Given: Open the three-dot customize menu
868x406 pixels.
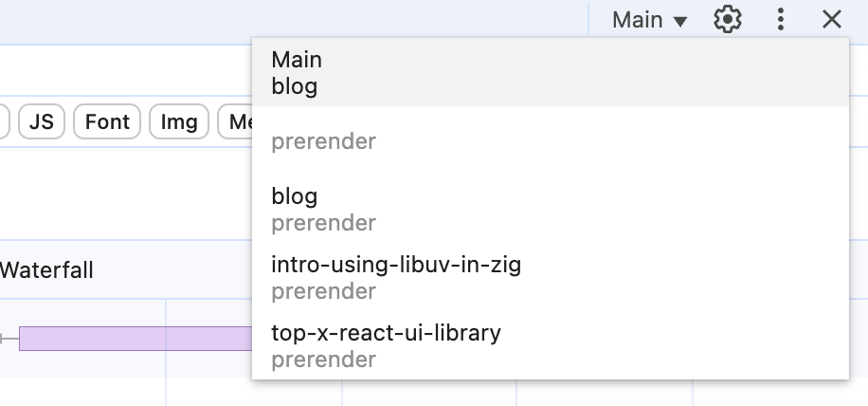Looking at the screenshot, I should [x=780, y=19].
